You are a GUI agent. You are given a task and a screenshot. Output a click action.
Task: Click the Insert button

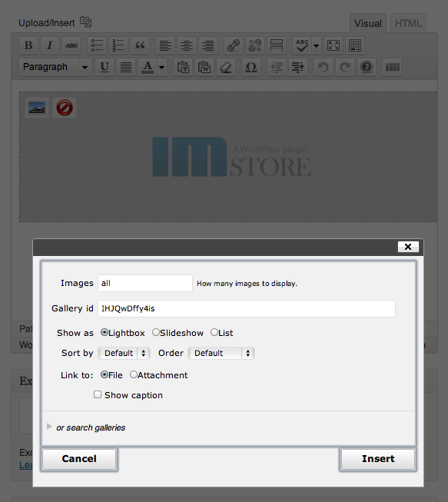(x=378, y=459)
